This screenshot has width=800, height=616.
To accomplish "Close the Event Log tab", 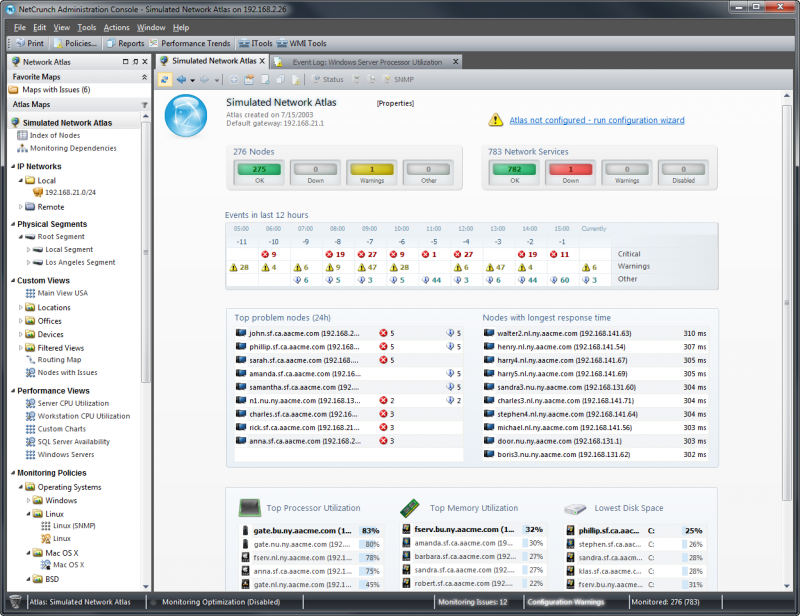I will tap(456, 62).
